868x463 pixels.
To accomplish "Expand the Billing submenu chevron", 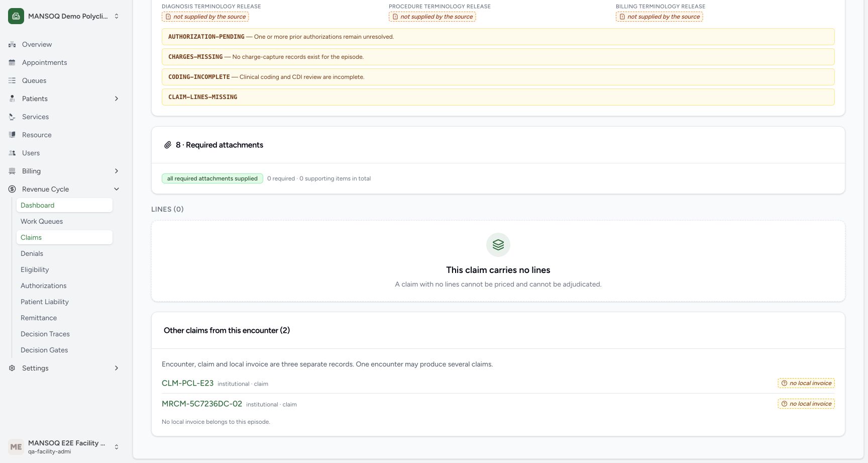I will (x=117, y=171).
